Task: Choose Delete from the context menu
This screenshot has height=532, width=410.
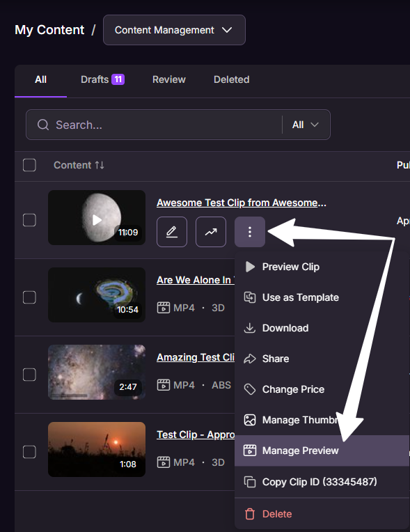Action: (322, 514)
